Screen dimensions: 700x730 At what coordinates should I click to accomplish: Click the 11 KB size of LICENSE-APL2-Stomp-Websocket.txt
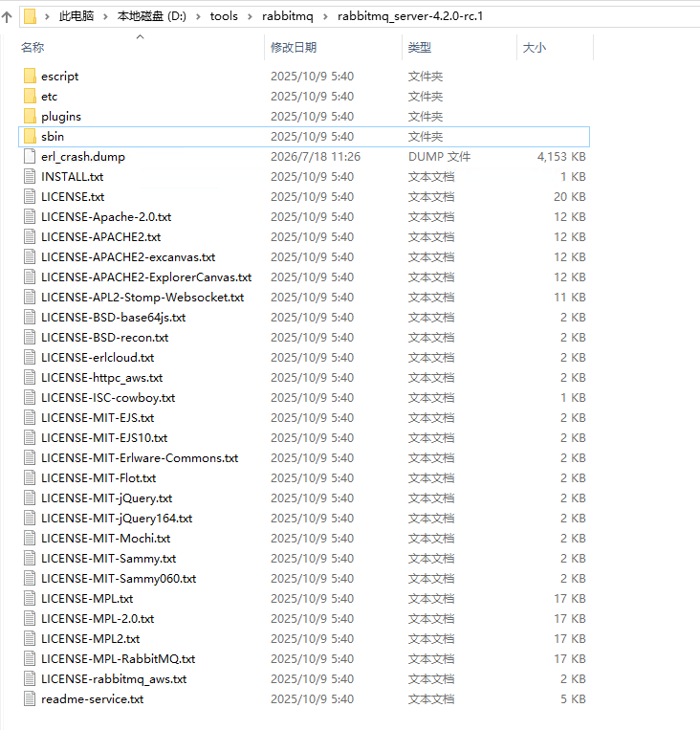tap(570, 297)
